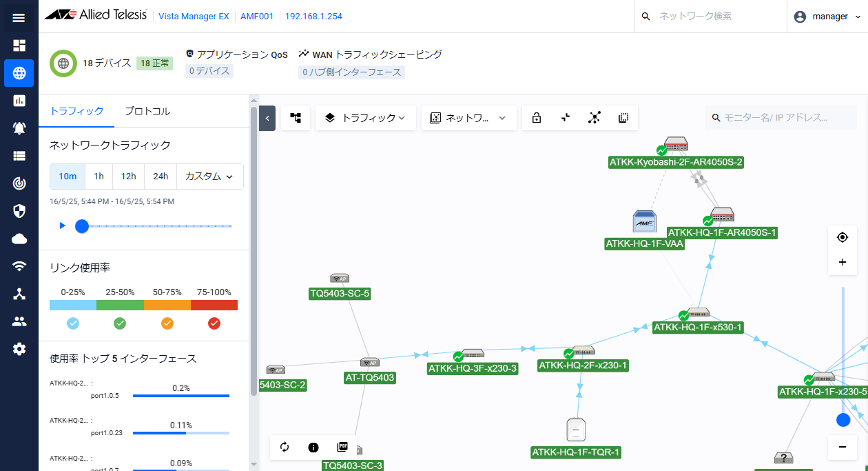Select the ATKK-HQ-1F-x530-1 node label
Image resolution: width=868 pixels, height=471 pixels.
click(698, 327)
